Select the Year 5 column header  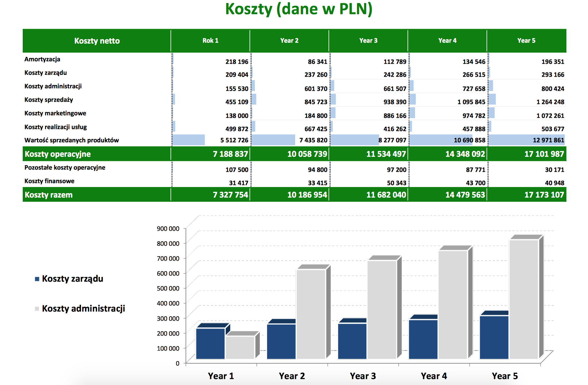[x=526, y=41]
